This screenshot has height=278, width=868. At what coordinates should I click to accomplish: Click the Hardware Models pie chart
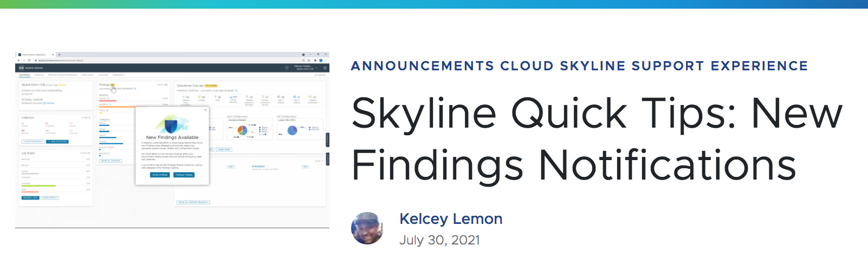coord(242,130)
